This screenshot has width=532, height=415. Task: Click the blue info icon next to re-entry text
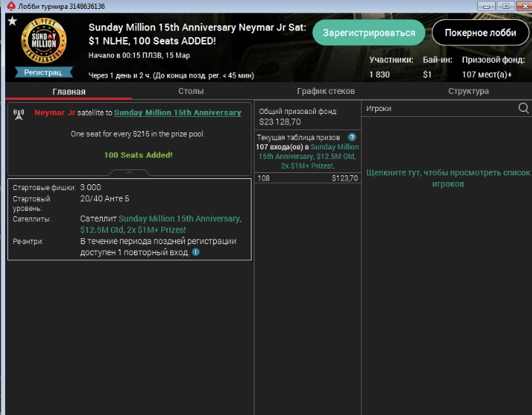(x=196, y=252)
